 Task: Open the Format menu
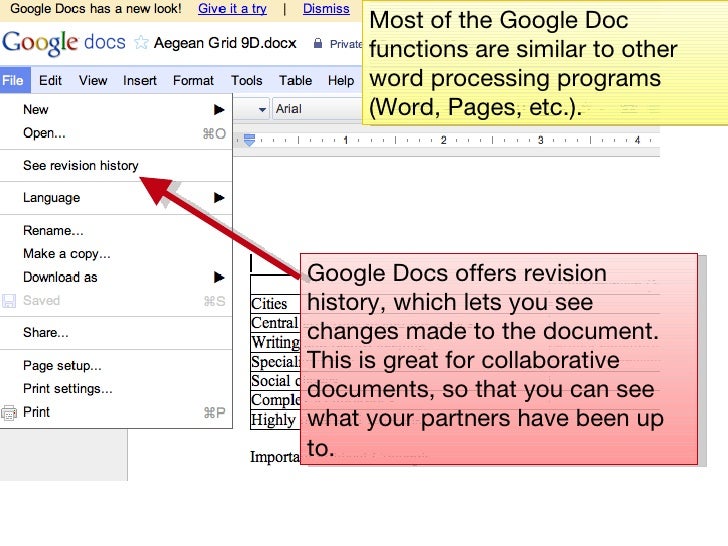pos(193,80)
